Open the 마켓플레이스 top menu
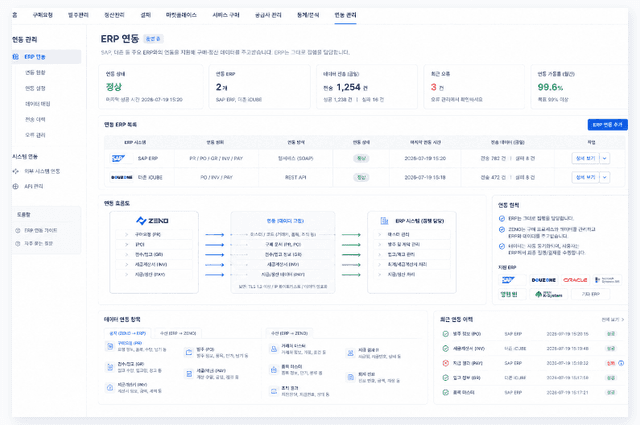The width and height of the screenshot is (640, 425). pos(181,15)
